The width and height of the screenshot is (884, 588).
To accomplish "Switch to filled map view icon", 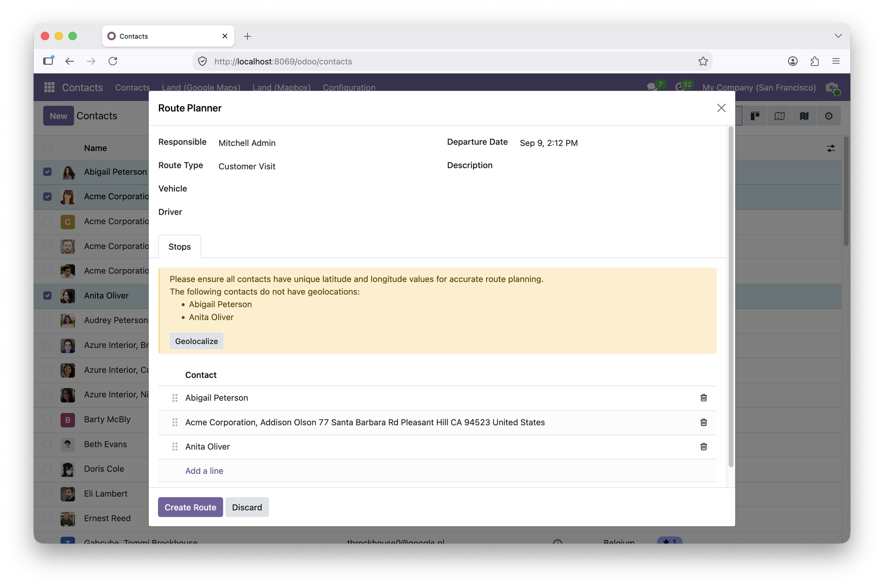I will (804, 116).
